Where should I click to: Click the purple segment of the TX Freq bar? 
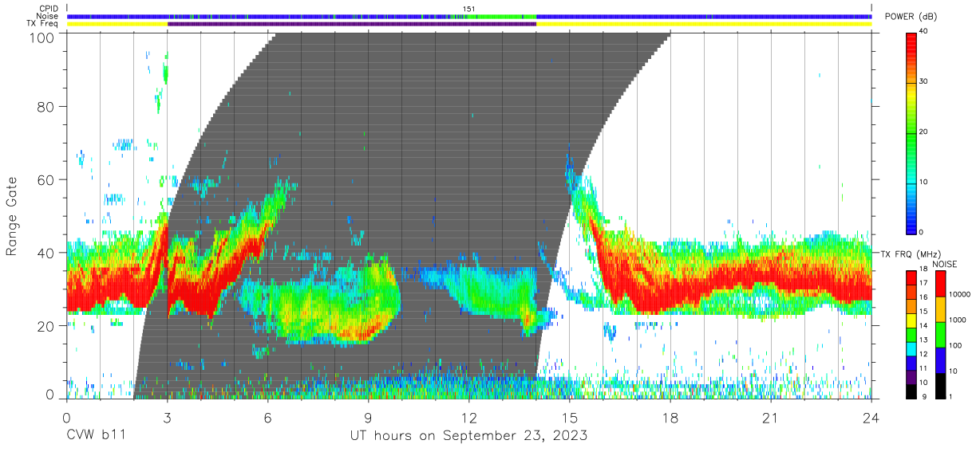pyautogui.click(x=352, y=24)
